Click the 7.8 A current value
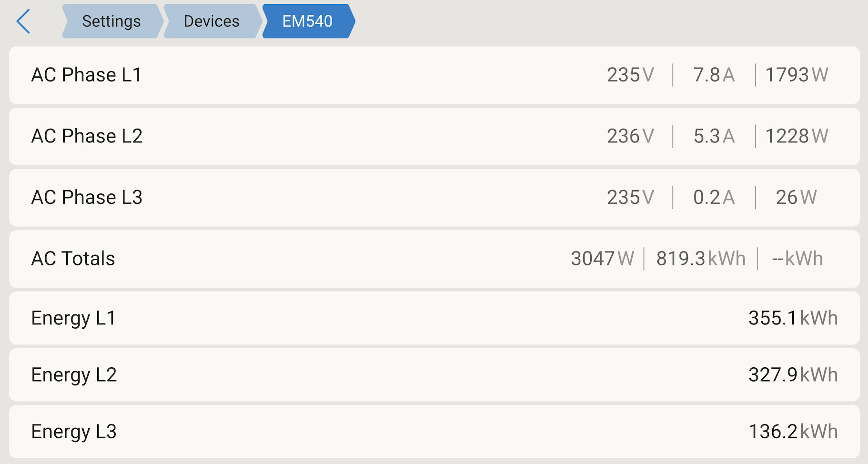Image resolution: width=868 pixels, height=464 pixels. [x=714, y=75]
